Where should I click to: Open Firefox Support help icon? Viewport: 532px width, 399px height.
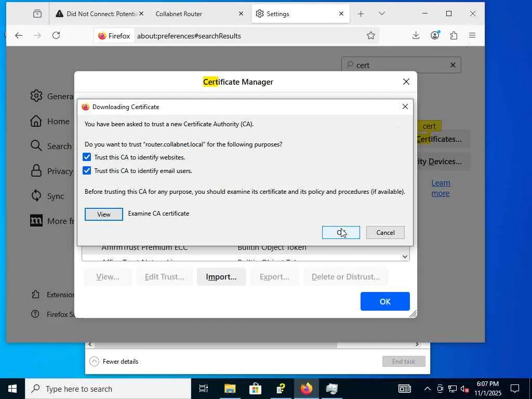click(35, 314)
